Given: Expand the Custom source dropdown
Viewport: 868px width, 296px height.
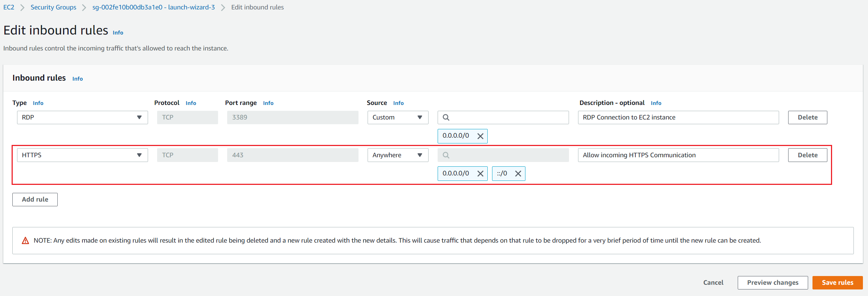Looking at the screenshot, I should tap(398, 118).
